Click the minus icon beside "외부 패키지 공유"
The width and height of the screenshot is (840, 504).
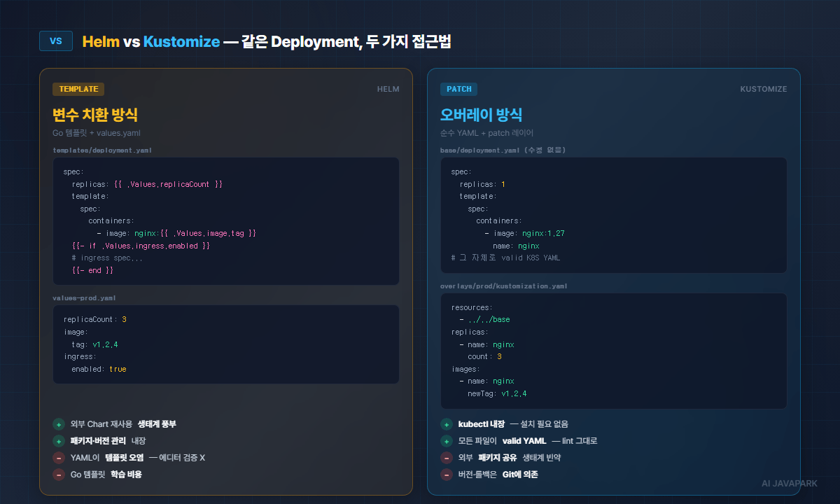coord(447,458)
